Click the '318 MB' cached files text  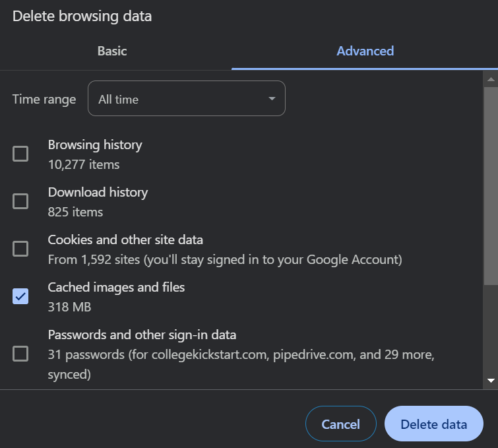(x=69, y=307)
